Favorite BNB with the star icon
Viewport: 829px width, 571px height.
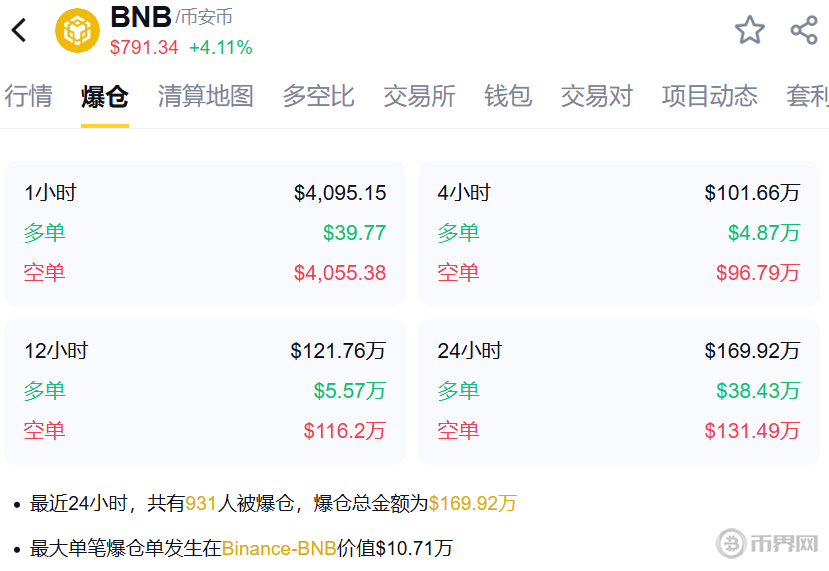(x=749, y=30)
